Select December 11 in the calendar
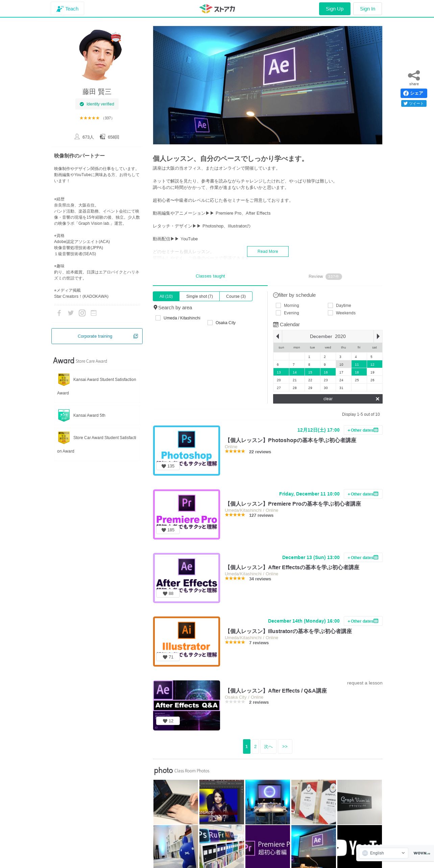This screenshot has width=434, height=868. coord(359,364)
